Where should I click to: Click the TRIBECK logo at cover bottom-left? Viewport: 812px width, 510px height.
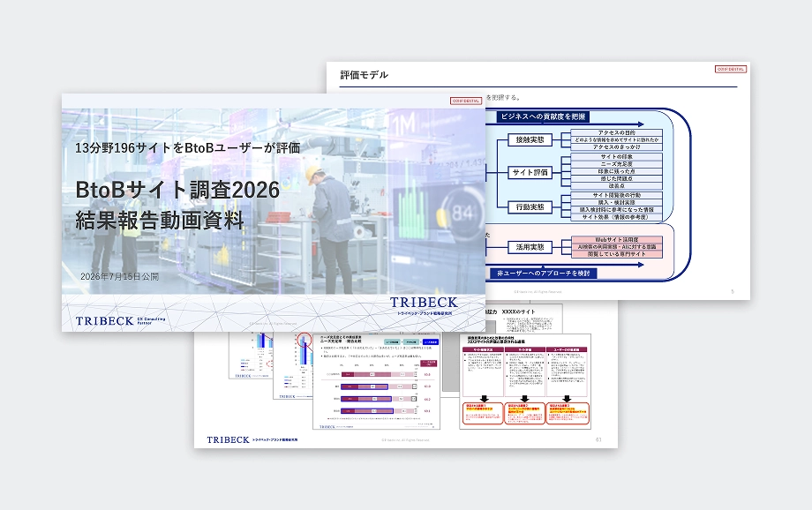point(120,321)
